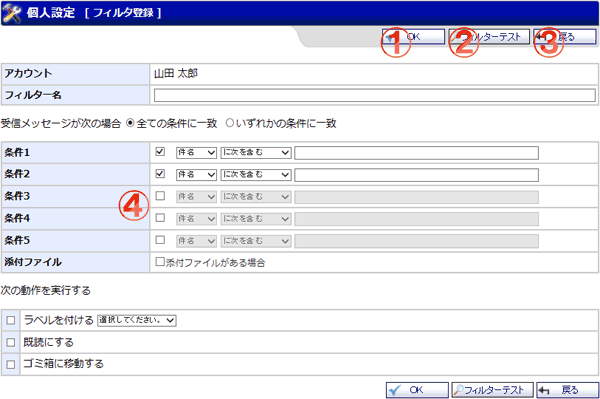
Task: Open 条件5 に次を含む operator dropdown
Action: coord(256,241)
